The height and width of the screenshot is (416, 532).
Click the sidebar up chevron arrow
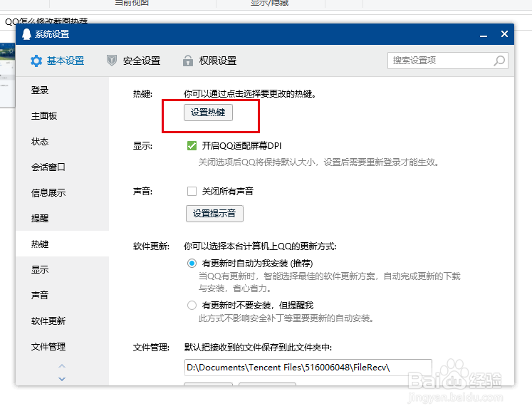coord(62,366)
